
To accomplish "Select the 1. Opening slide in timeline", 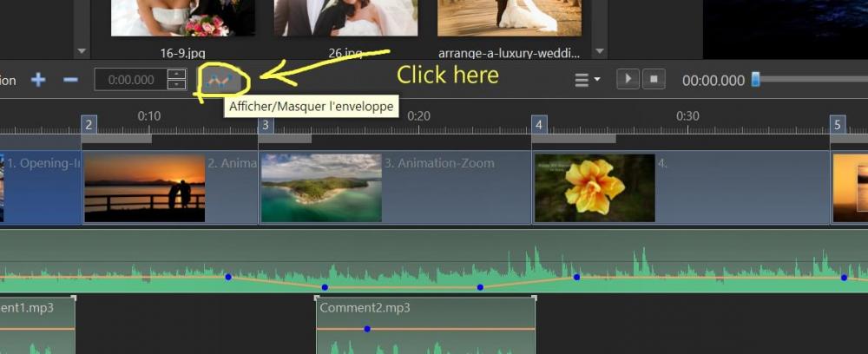I will (x=41, y=188).
